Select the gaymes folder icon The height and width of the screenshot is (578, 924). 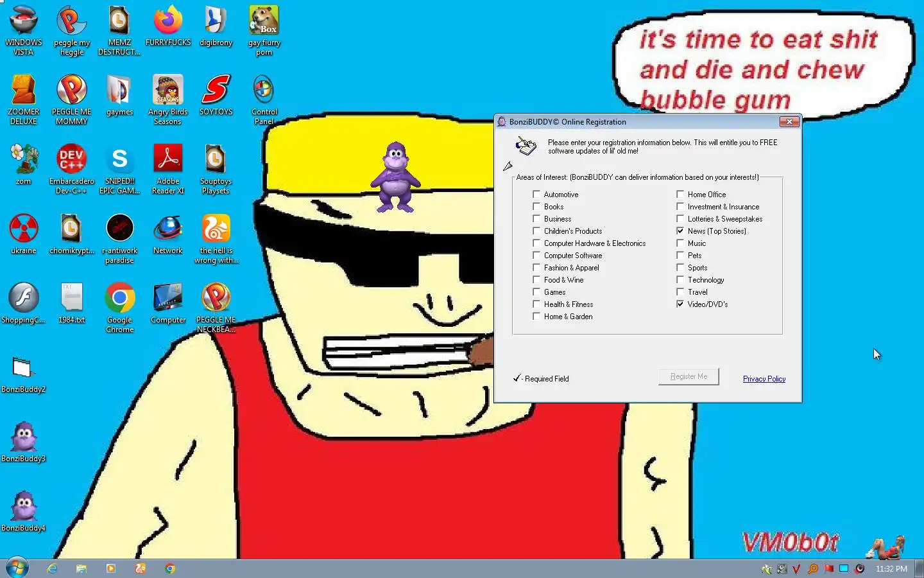[119, 95]
